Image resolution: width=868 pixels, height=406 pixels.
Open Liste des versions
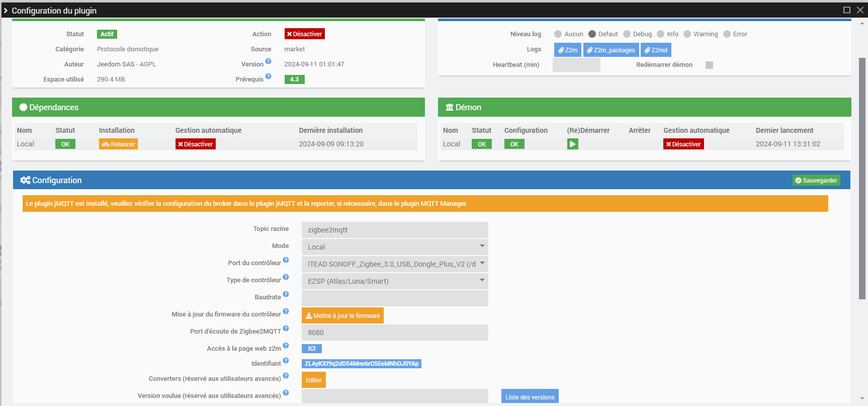[530, 396]
